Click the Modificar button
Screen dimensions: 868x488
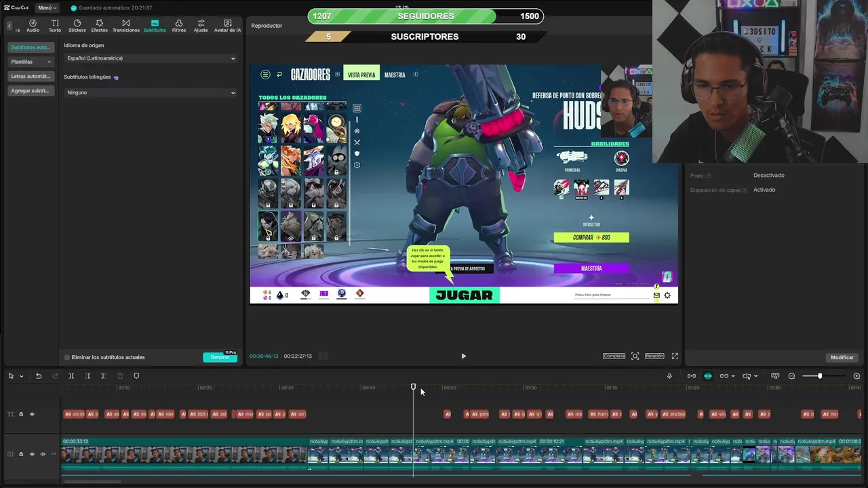point(842,357)
